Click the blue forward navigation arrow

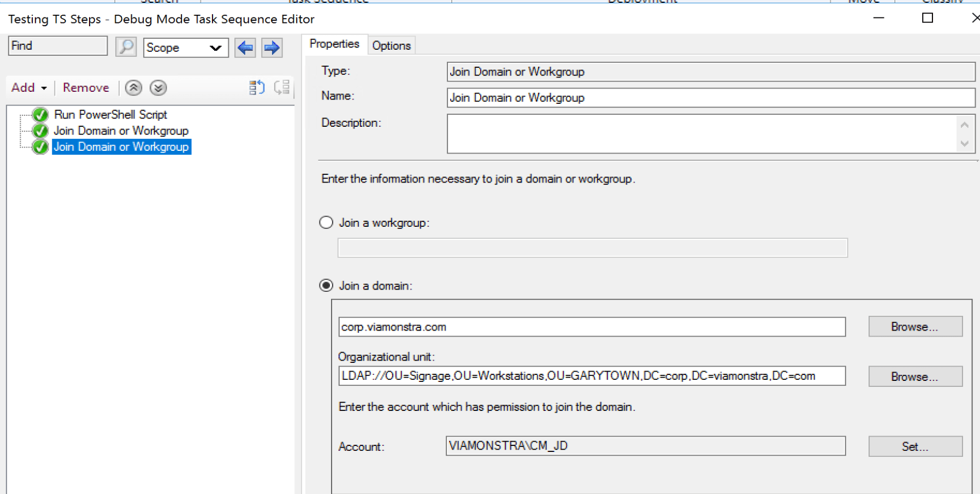pyautogui.click(x=271, y=48)
